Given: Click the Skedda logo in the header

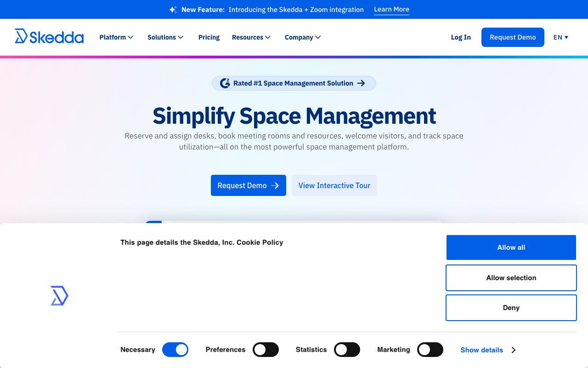Looking at the screenshot, I should [49, 37].
